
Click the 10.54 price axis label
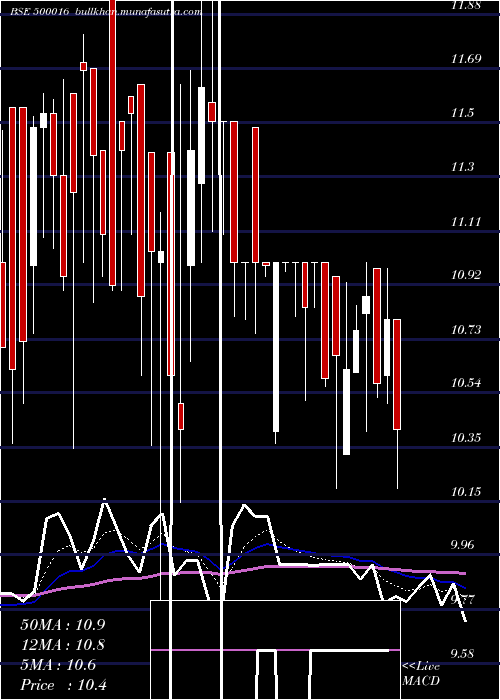(x=466, y=383)
